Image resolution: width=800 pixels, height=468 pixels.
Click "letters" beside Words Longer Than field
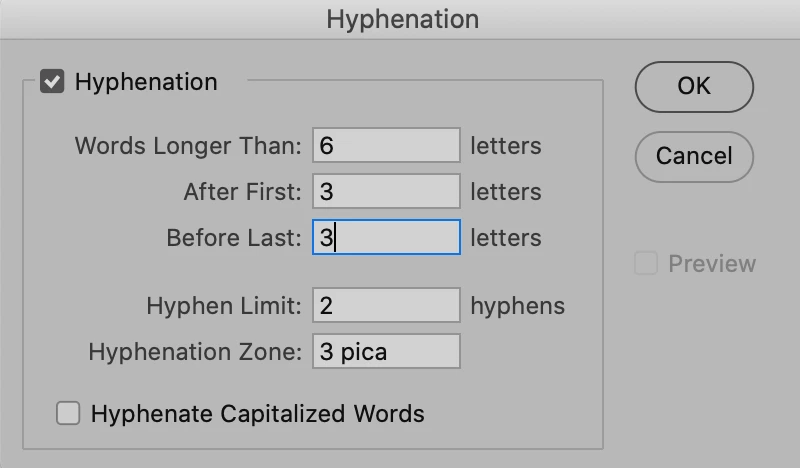[506, 146]
